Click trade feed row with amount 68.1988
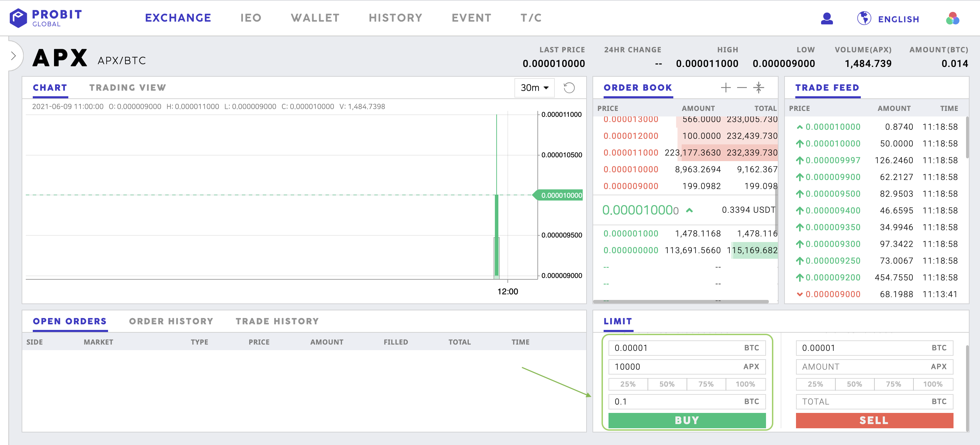Screen dimensions: 980x445 pos(876,294)
